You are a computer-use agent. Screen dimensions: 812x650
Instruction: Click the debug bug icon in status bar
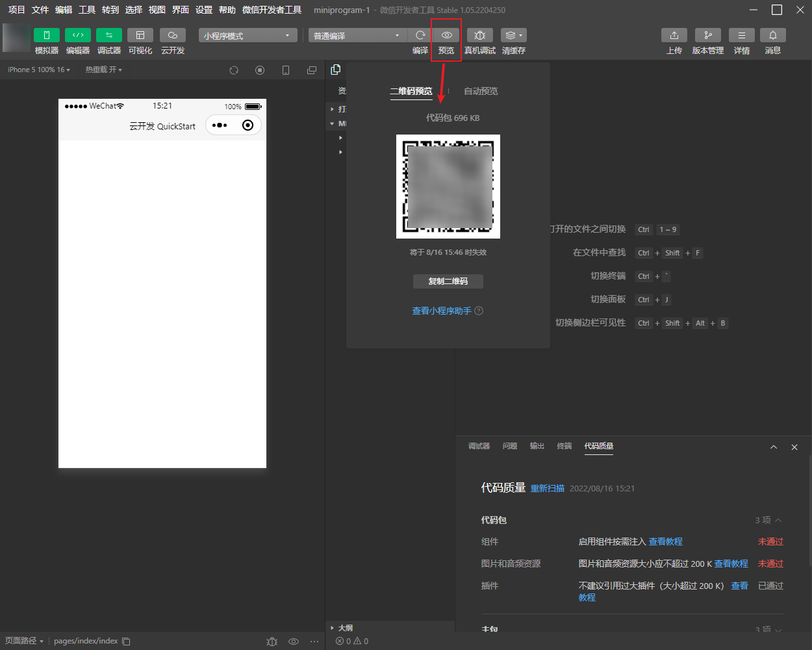point(272,642)
